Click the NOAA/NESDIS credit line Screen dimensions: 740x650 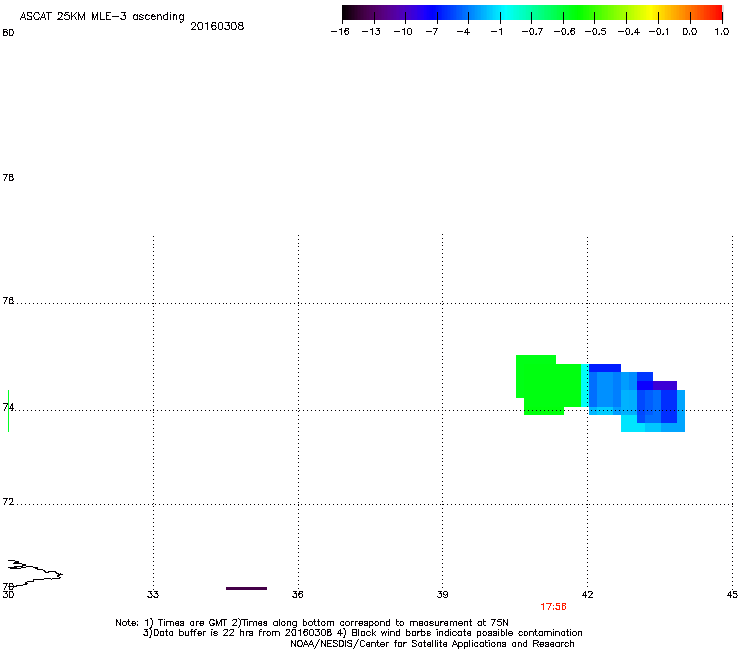[x=432, y=644]
